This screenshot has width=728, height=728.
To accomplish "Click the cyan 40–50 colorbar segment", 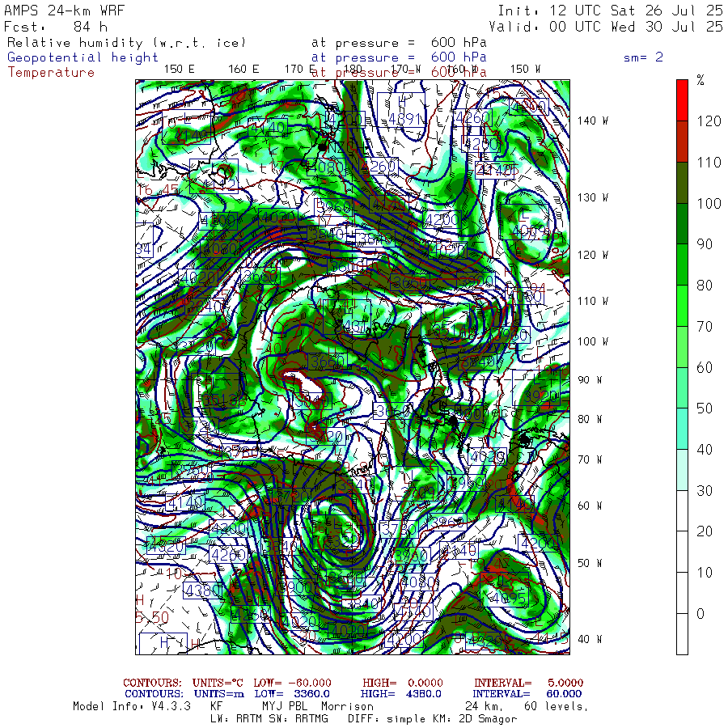I will click(x=682, y=429).
